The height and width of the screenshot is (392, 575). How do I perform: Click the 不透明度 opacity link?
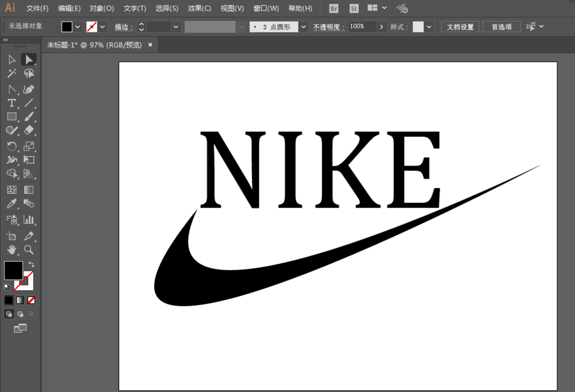(328, 27)
